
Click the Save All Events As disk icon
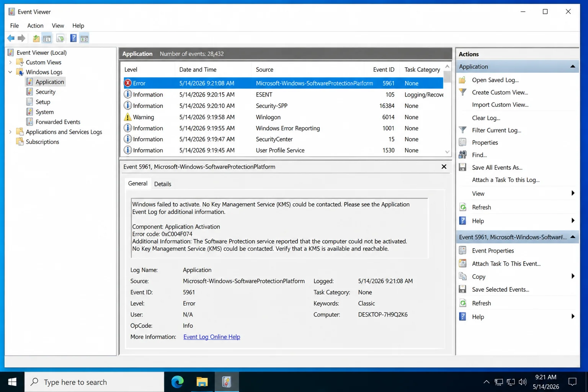[x=462, y=167]
